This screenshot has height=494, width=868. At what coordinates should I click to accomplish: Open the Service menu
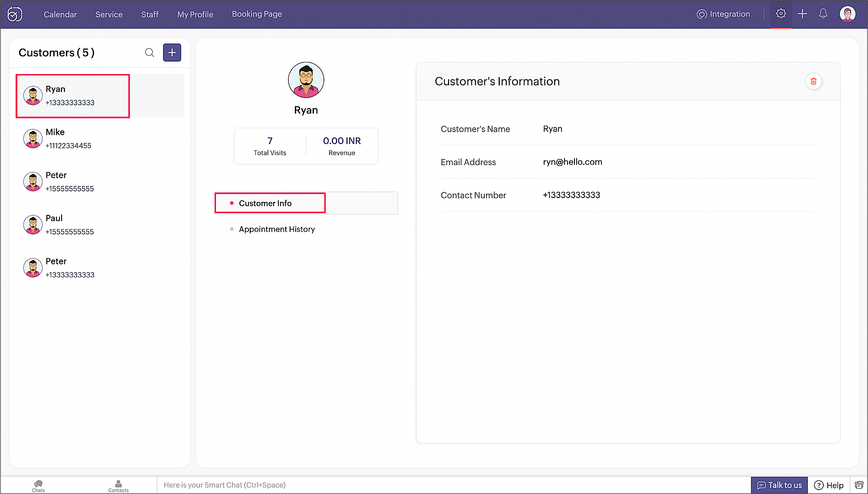point(109,14)
